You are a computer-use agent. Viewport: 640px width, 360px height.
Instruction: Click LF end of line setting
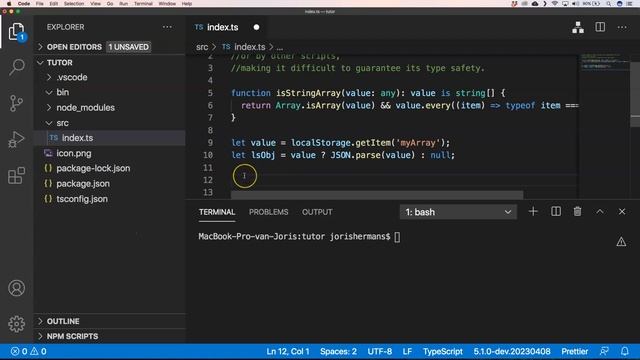[407, 351]
